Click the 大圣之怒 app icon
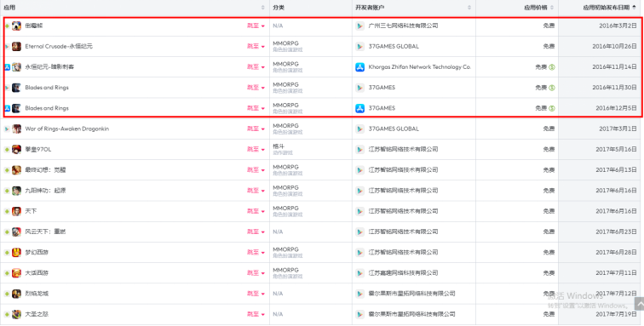Viewport: 644px width, 326px height. [16, 314]
